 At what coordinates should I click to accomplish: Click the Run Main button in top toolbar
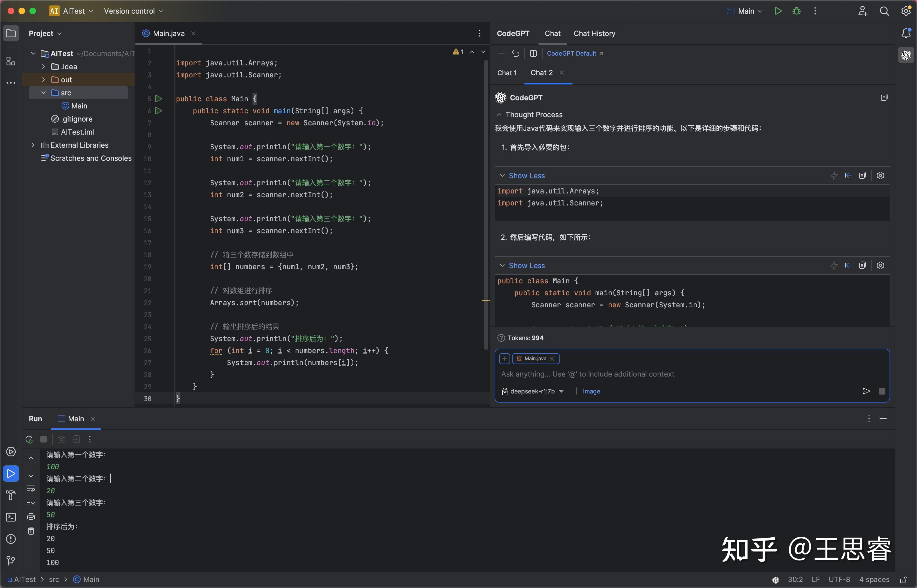point(778,11)
